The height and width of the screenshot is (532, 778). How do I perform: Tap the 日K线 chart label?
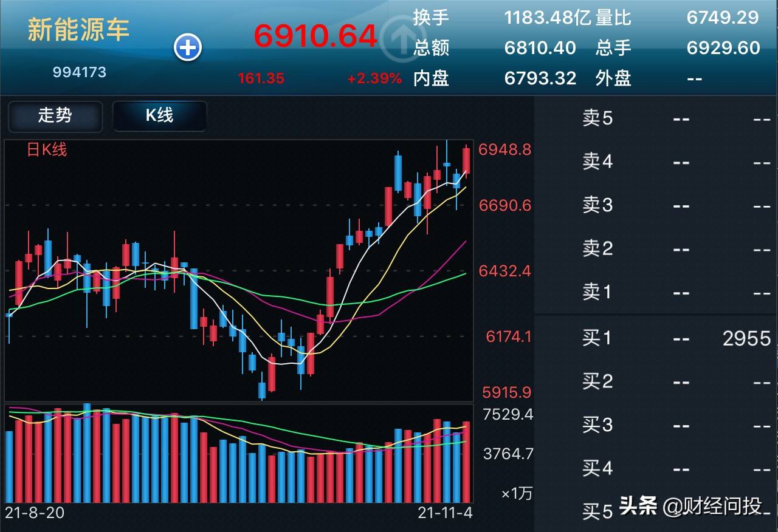pos(47,149)
